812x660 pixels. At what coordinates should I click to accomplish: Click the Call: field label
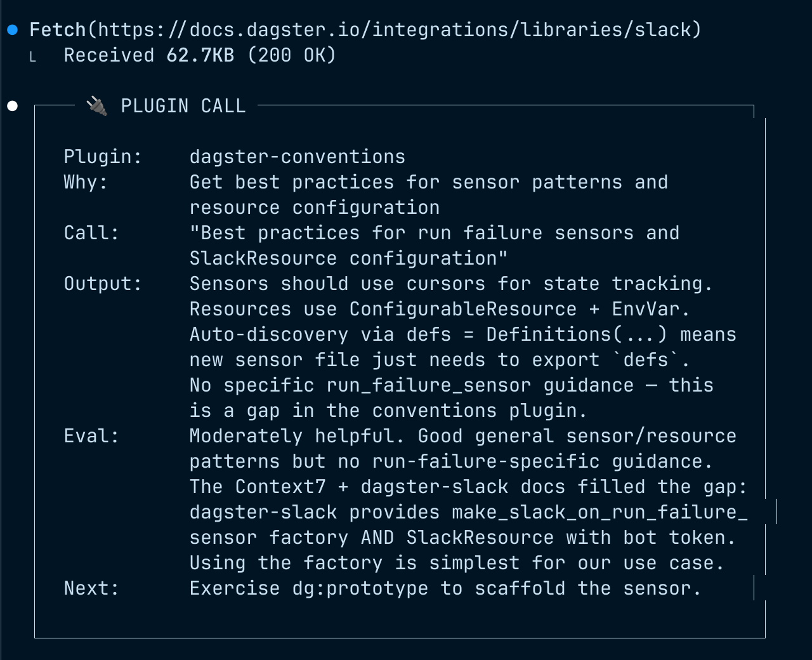tap(91, 233)
